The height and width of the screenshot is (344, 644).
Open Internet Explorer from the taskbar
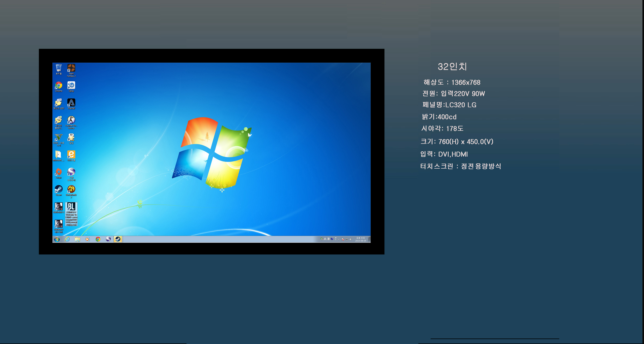[x=67, y=239]
